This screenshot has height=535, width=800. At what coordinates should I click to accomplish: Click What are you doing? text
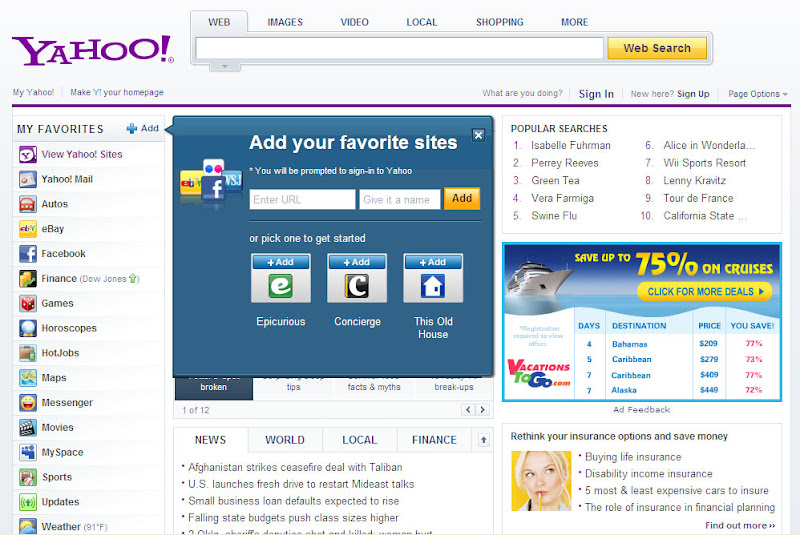click(522, 93)
